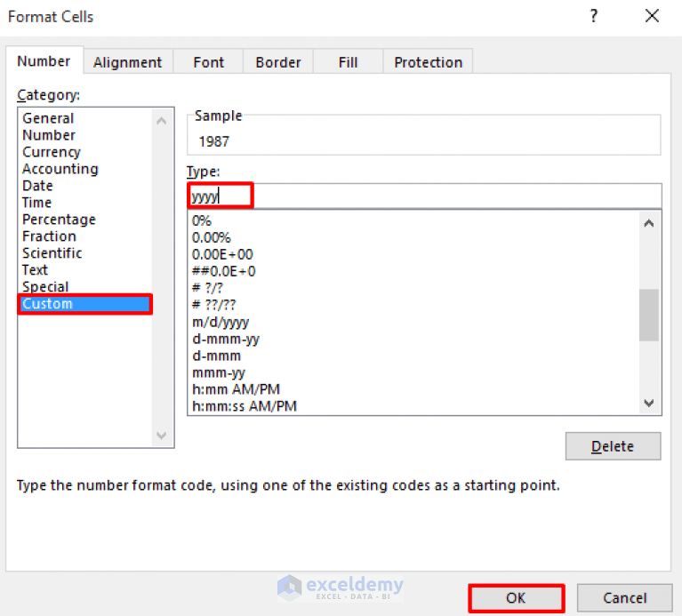The width and height of the screenshot is (682, 616).
Task: Open the Help question mark icon
Action: coord(594,17)
